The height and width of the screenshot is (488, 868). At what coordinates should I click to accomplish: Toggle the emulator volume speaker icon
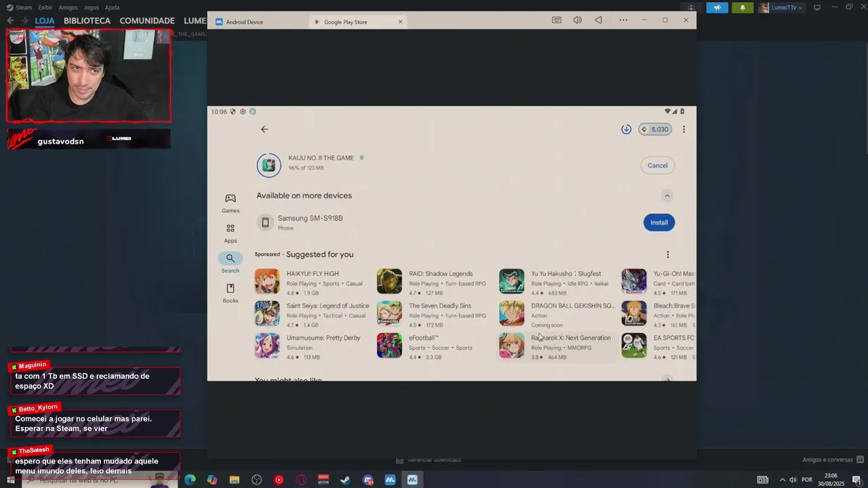click(x=577, y=20)
